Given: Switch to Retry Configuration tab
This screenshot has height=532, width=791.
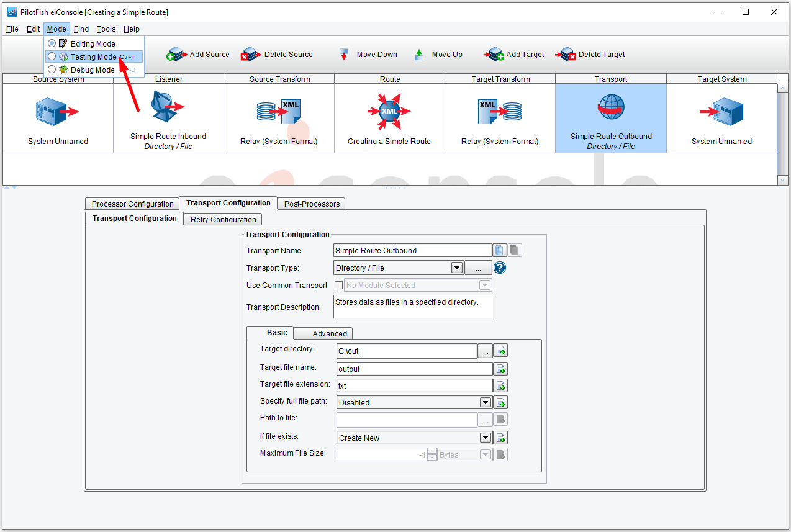Looking at the screenshot, I should click(x=223, y=219).
